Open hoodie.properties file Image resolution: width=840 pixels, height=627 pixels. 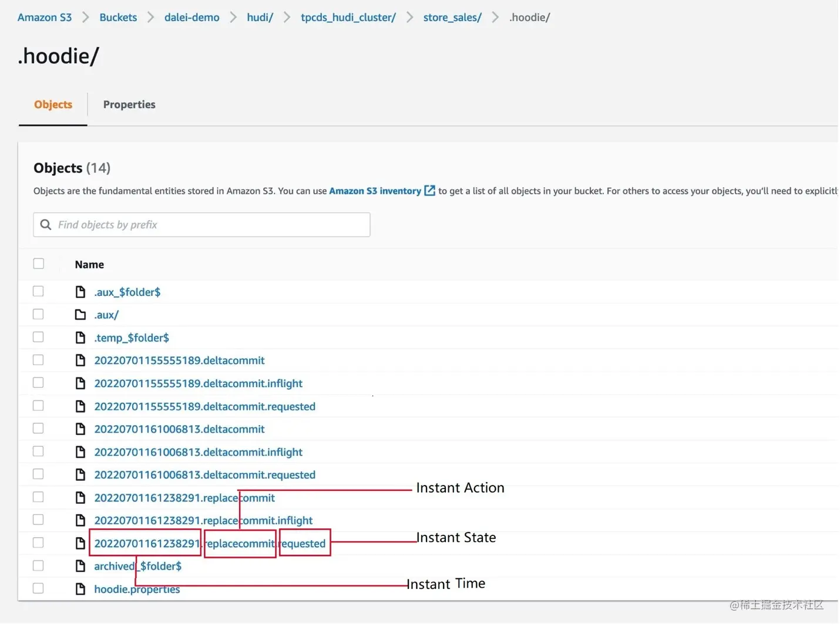(x=137, y=589)
